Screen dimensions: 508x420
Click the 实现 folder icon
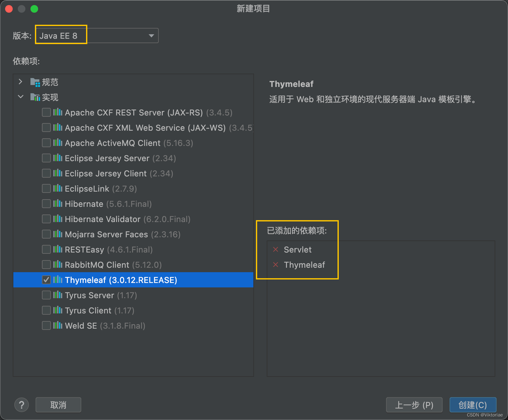pos(35,97)
